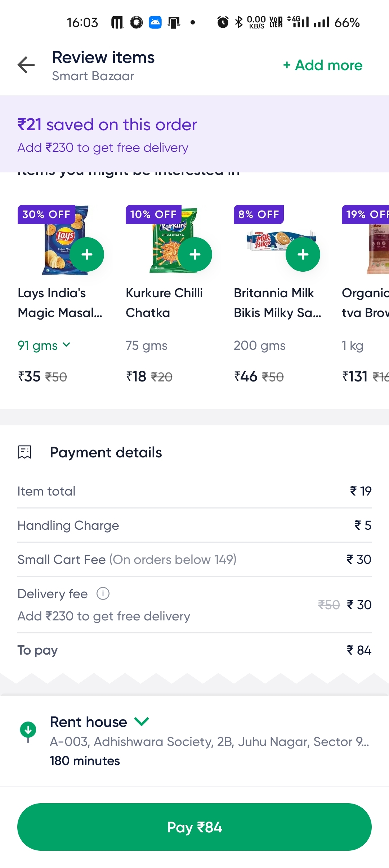Tap the Delivery fee info icon

(x=103, y=593)
